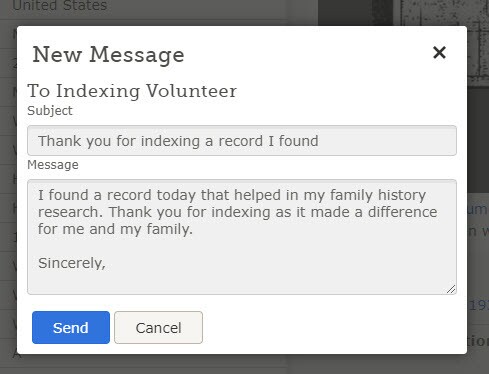This screenshot has height=374, width=489.
Task: Click the dark gray panel beside document thumbnail
Action: click(355, 13)
